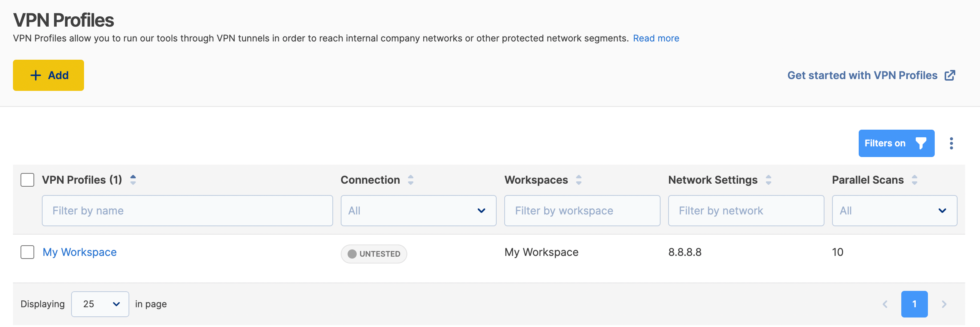Open the Connection filter dropdown
The image size is (980, 327).
(x=418, y=211)
